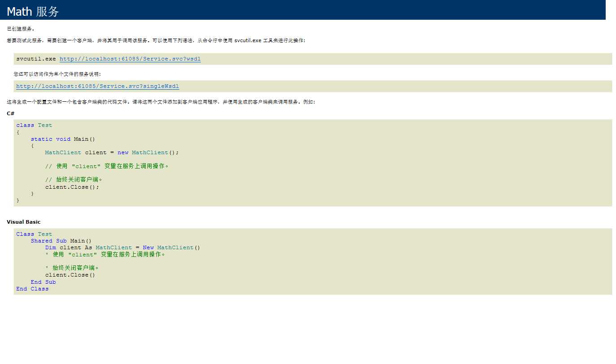Click the 'Visual Basic' section heading
The height and width of the screenshot is (364, 616).
23,222
